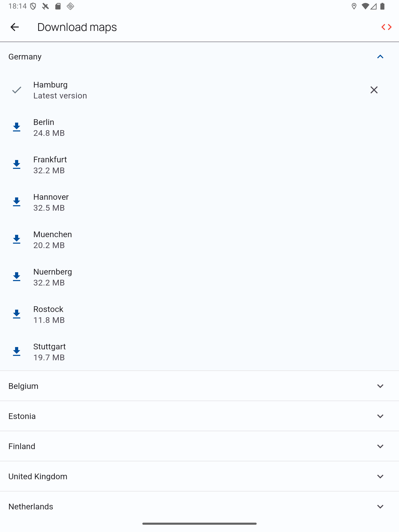Download the Nuernberg map
This screenshot has width=399, height=532.
(x=17, y=277)
